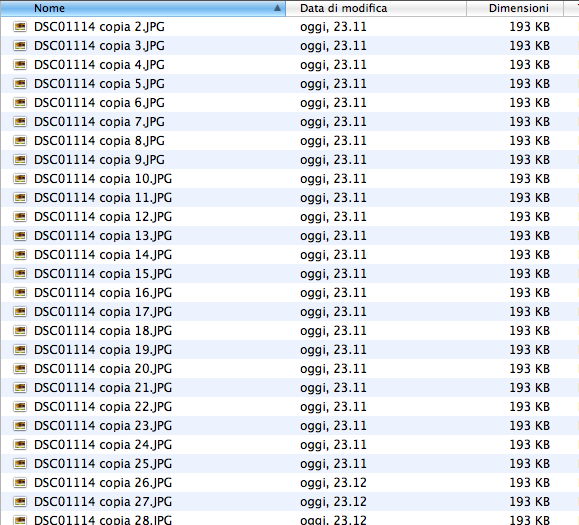Screen dimensions: 579x525
Task: Pick the file DSC01114 copia 18.JPG
Action: pos(103,331)
